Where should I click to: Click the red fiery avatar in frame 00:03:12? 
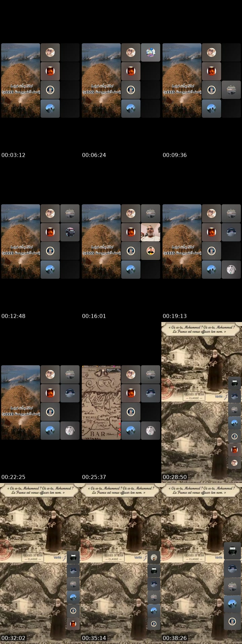click(50, 71)
